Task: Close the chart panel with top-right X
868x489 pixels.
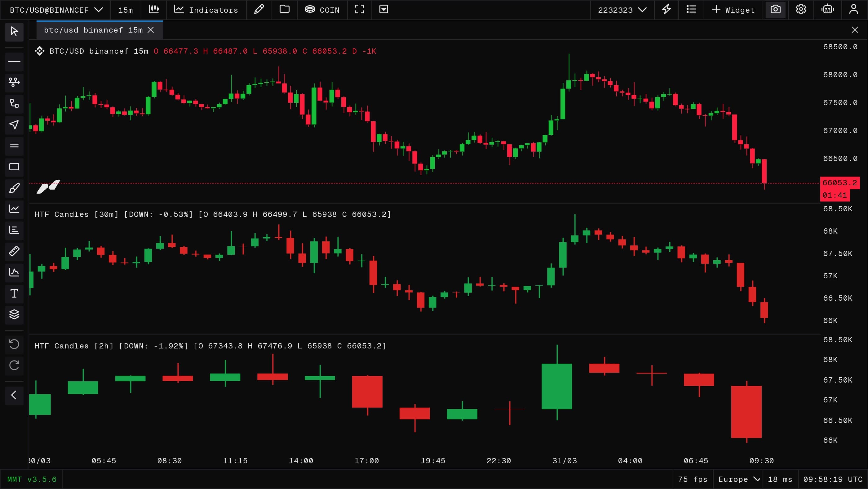Action: (855, 30)
